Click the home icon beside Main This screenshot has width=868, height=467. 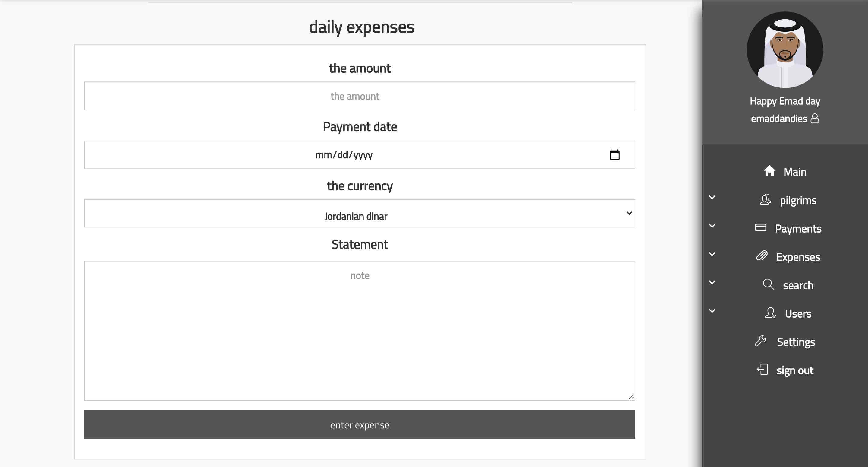(769, 171)
